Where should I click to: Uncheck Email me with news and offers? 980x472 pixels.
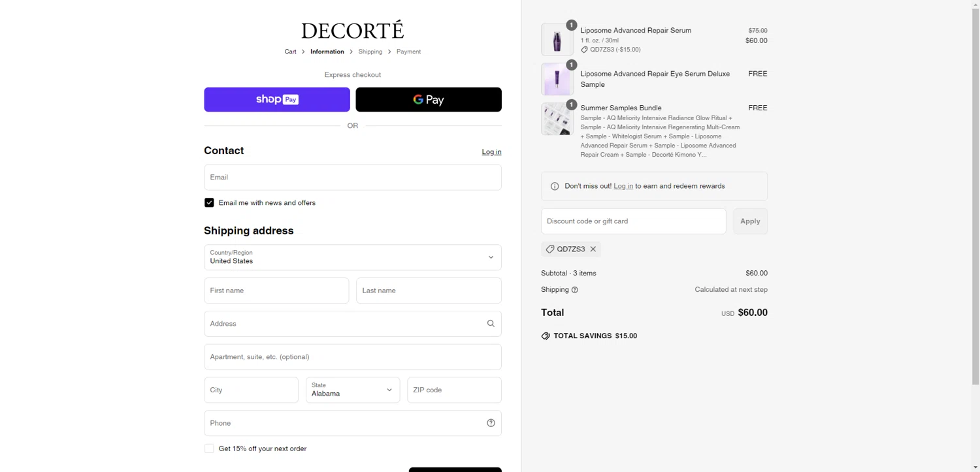pyautogui.click(x=209, y=202)
